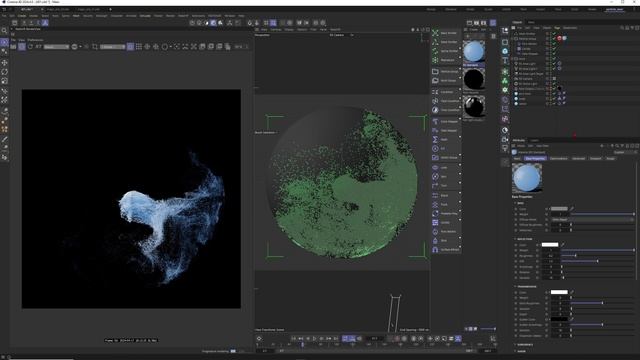Screen dimensions: 640x360
Task: Expand the last collapsed section below Subsurface
Action: pos(516,351)
